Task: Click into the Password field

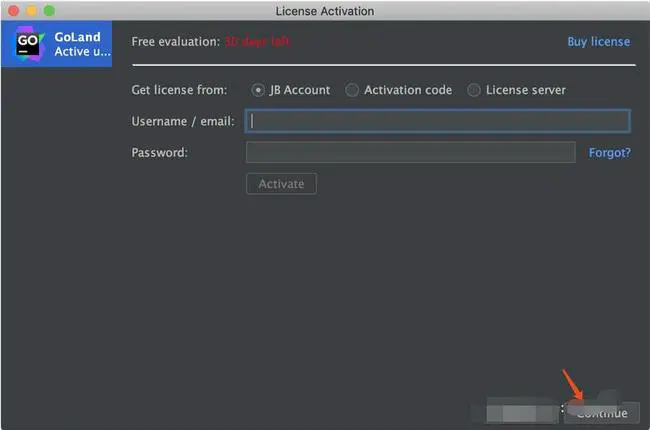Action: click(x=410, y=153)
